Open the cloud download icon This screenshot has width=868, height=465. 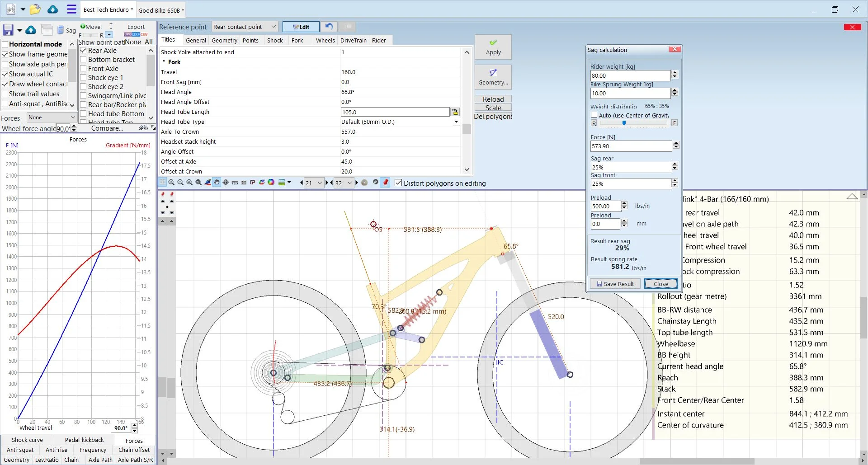pos(52,9)
